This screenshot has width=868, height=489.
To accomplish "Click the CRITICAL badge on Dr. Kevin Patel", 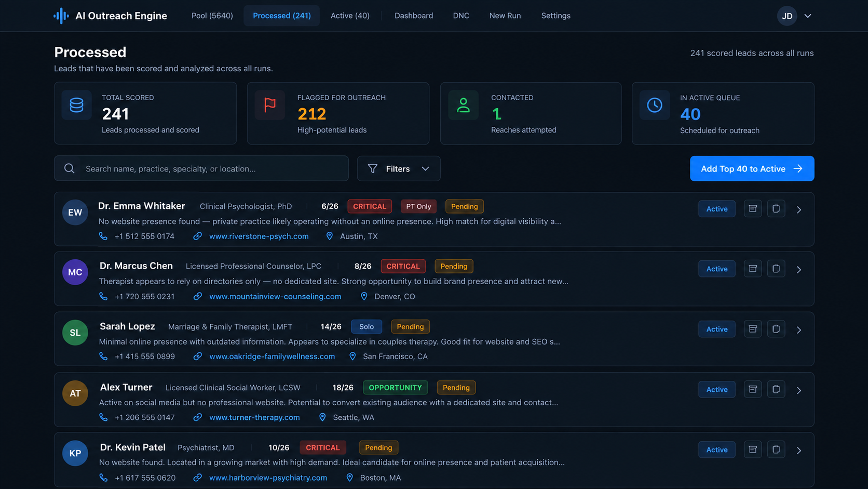I will click(x=322, y=447).
